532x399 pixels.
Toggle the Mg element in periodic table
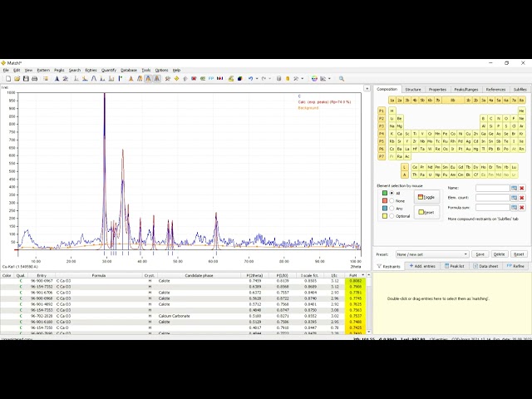tap(399, 126)
